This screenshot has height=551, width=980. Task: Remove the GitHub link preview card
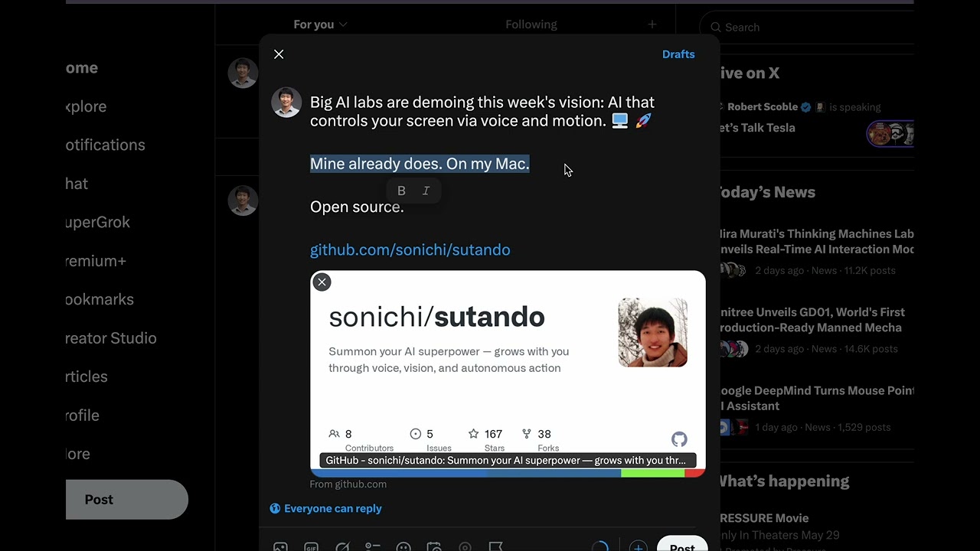point(322,282)
